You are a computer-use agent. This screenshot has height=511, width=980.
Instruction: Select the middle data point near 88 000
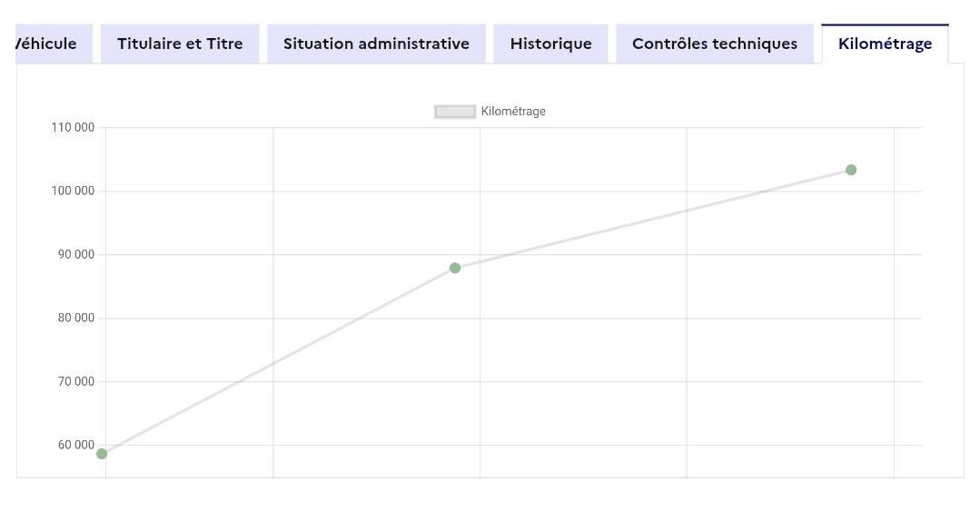pos(455,268)
